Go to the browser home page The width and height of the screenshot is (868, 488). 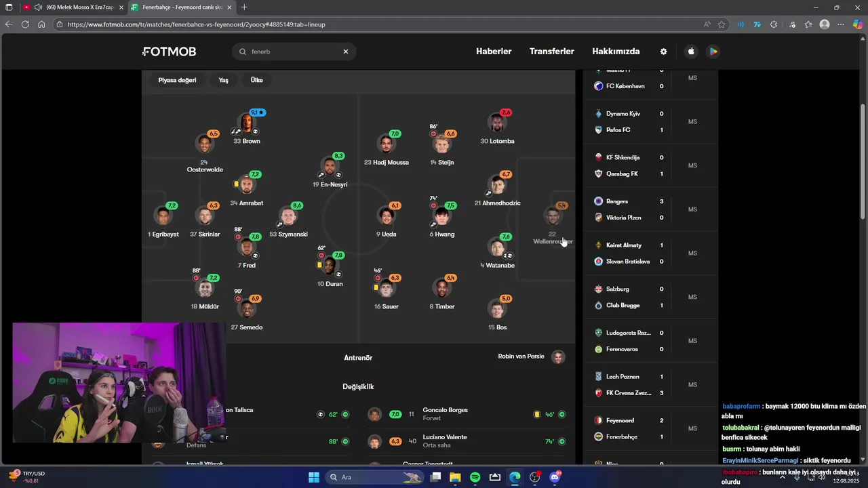41,24
